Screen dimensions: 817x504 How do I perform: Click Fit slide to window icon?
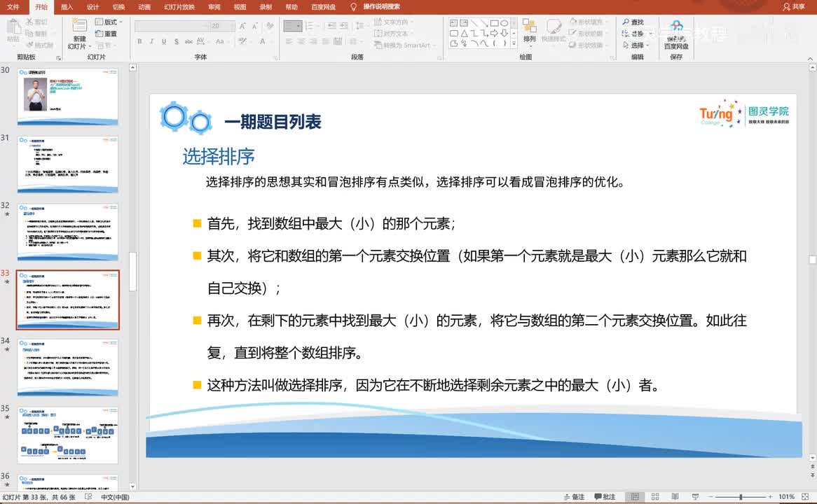pyautogui.click(x=805, y=497)
